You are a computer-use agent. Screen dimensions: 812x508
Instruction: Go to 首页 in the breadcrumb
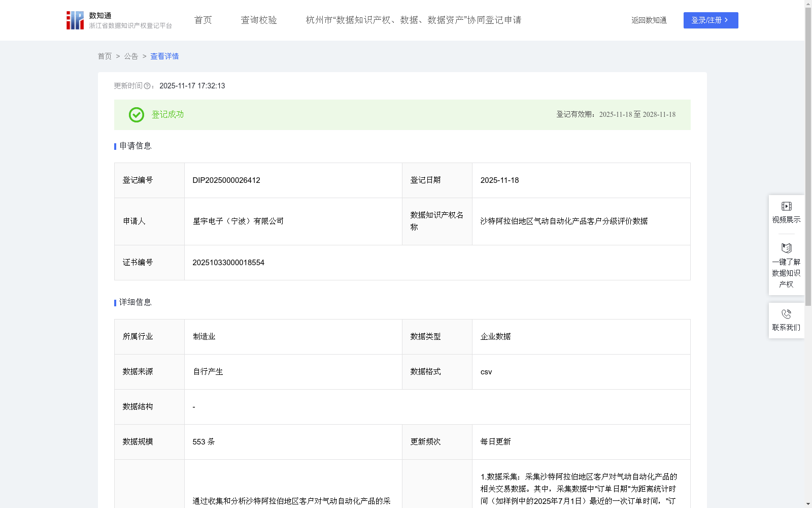pyautogui.click(x=105, y=56)
